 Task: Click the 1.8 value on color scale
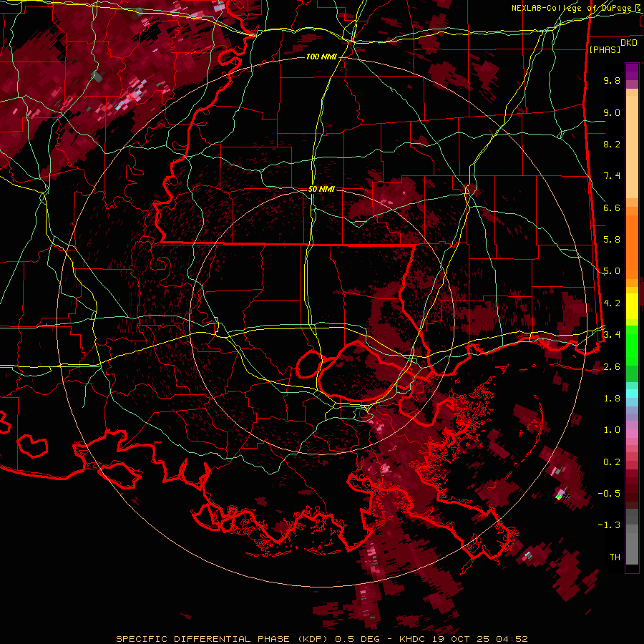pos(612,399)
